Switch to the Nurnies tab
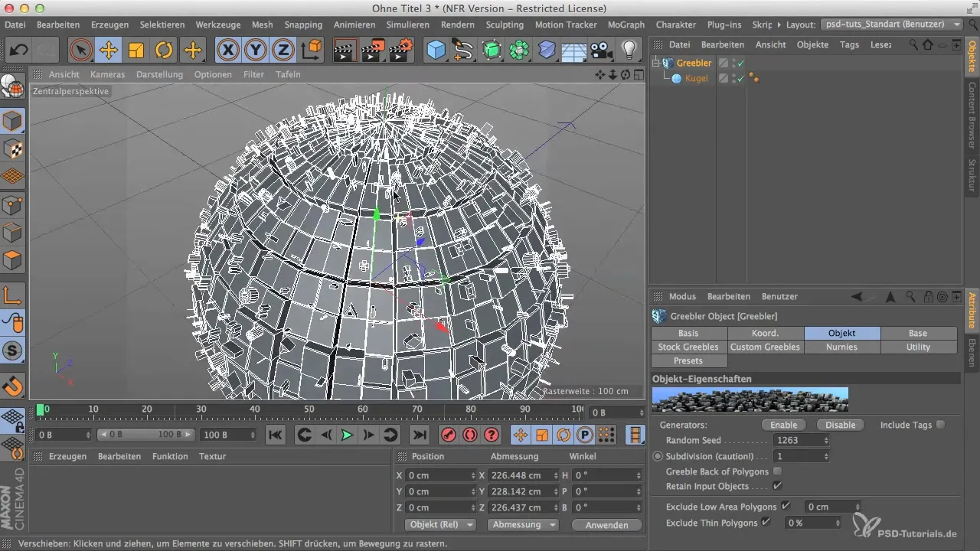Viewport: 980px width, 551px height. [x=842, y=347]
